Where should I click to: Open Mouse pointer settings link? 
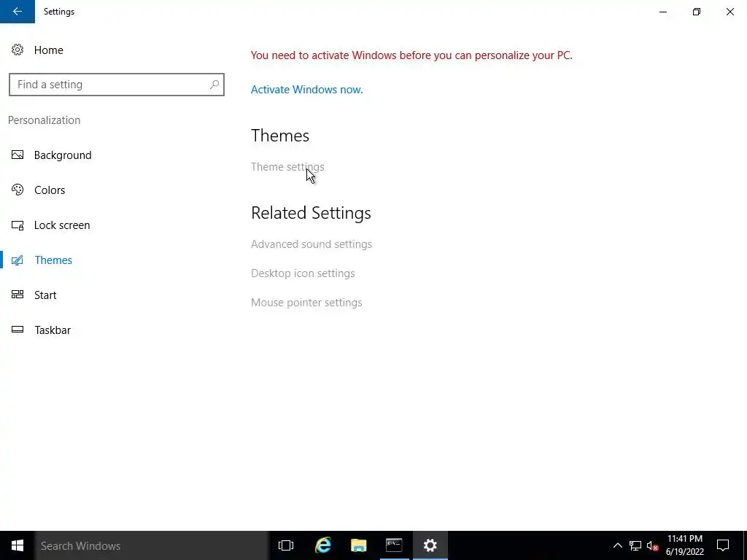tap(306, 303)
